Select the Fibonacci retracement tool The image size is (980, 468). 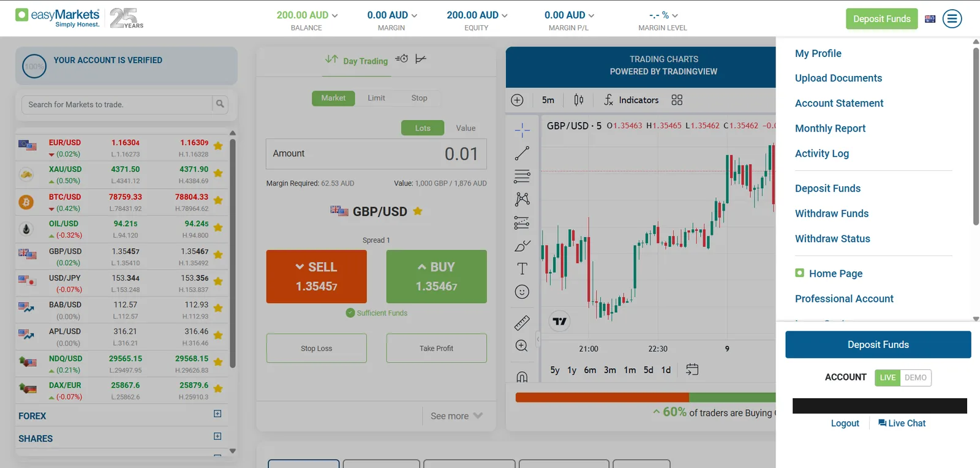[x=522, y=176]
